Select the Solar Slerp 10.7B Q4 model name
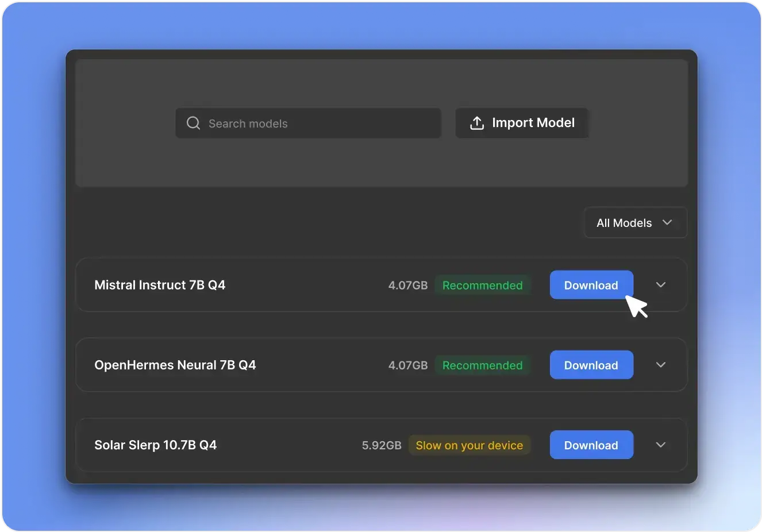Viewport: 762px width, 532px height. tap(156, 445)
